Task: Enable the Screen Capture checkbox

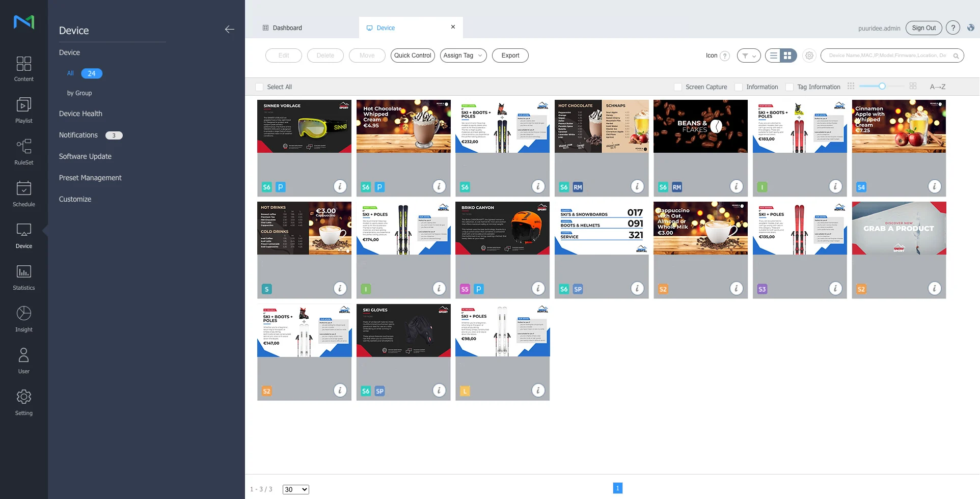Action: tap(677, 87)
